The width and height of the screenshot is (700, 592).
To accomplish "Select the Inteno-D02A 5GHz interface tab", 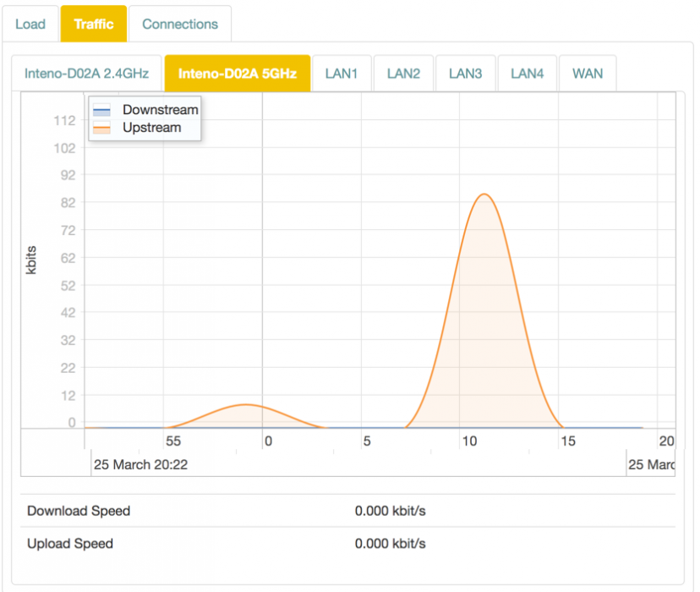I will 238,74.
